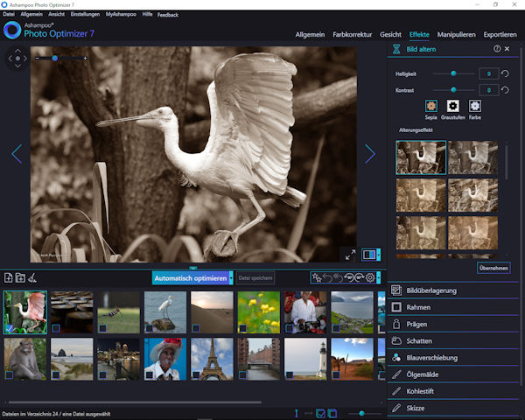Open the gear settings toolbar icon

(370, 277)
